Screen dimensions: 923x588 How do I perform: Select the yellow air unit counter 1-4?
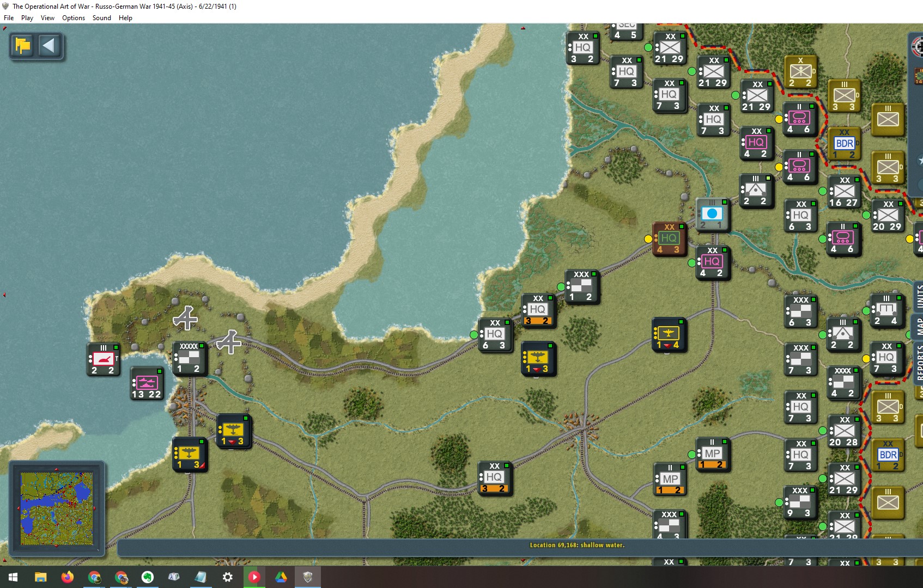[669, 334]
